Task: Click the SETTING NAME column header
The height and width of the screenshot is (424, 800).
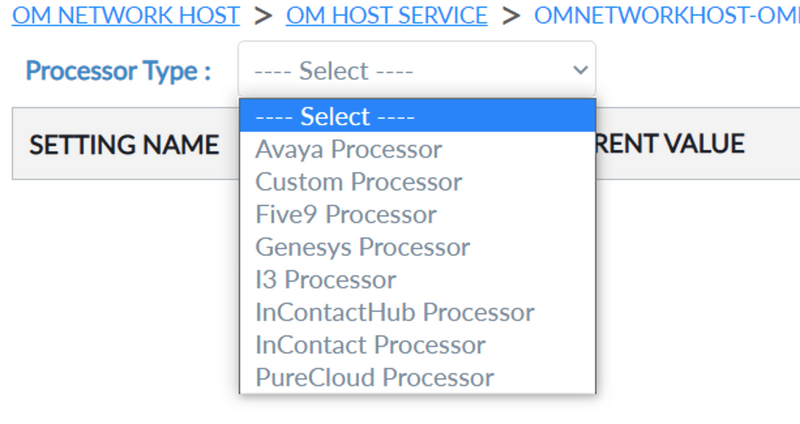Action: coord(124,144)
